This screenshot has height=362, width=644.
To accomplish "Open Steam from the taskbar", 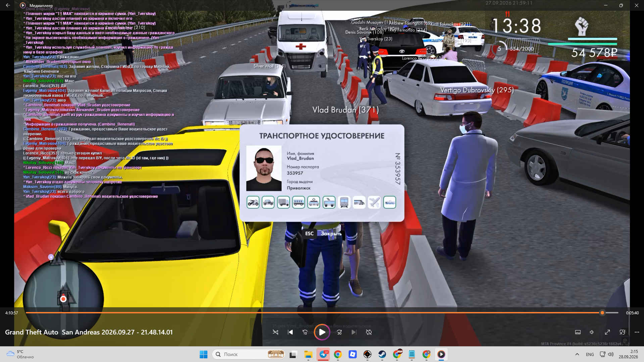I will (x=382, y=354).
